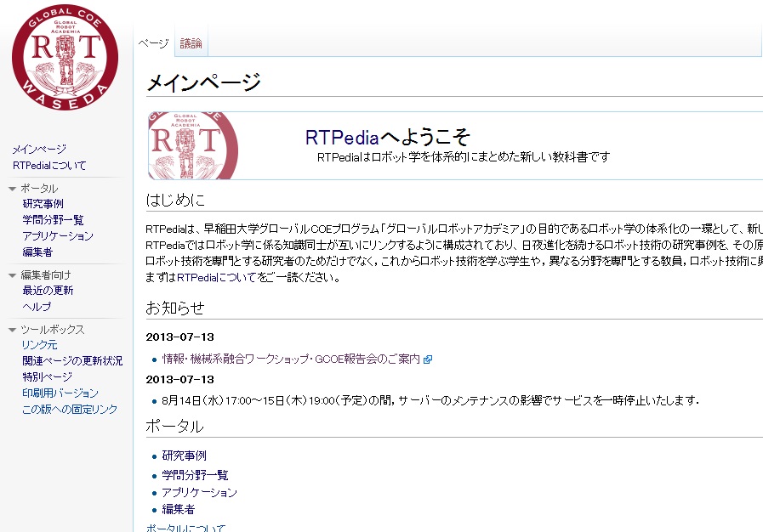Viewport: 763px width, 532px height.
Task: Open 学問分野一覧 in the main portal list
Action: 195,475
